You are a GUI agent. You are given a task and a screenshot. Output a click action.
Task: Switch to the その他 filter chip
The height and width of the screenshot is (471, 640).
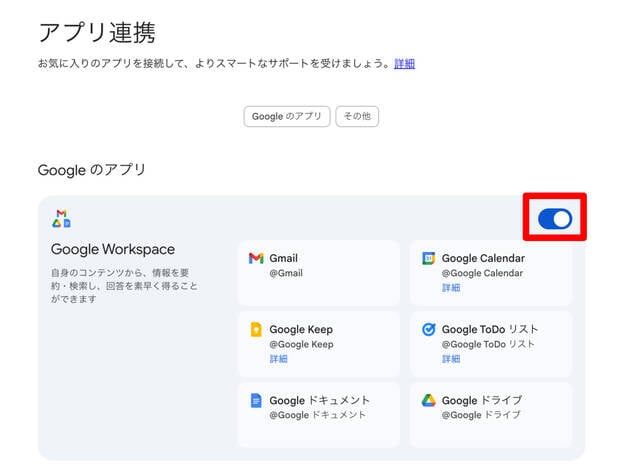pos(357,116)
